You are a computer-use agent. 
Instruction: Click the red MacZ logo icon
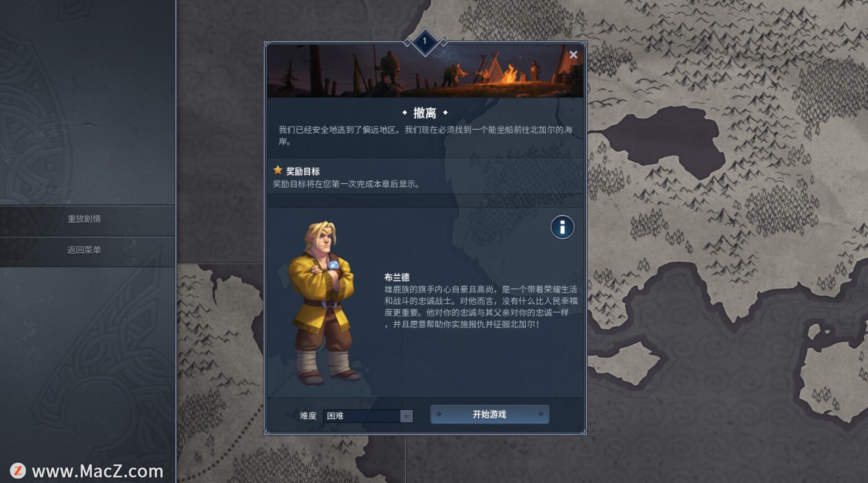[18, 470]
